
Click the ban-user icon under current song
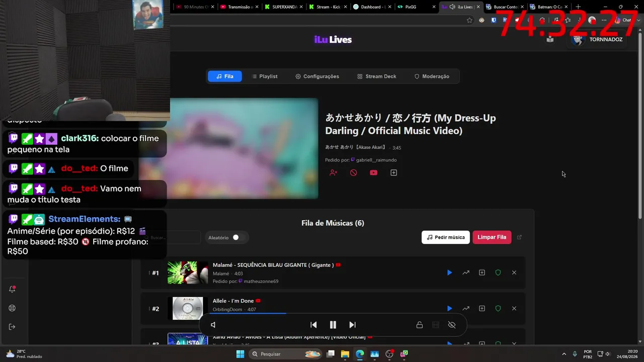[x=333, y=172]
